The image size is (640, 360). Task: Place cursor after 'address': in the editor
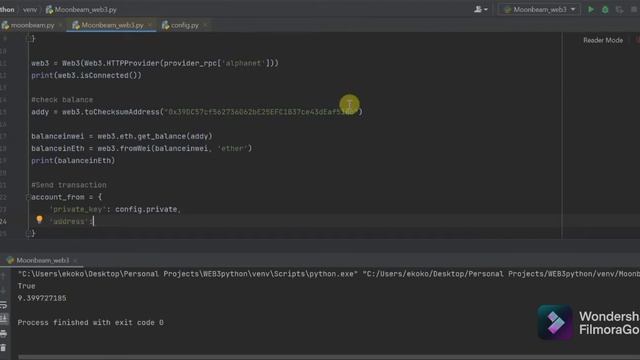click(x=93, y=221)
